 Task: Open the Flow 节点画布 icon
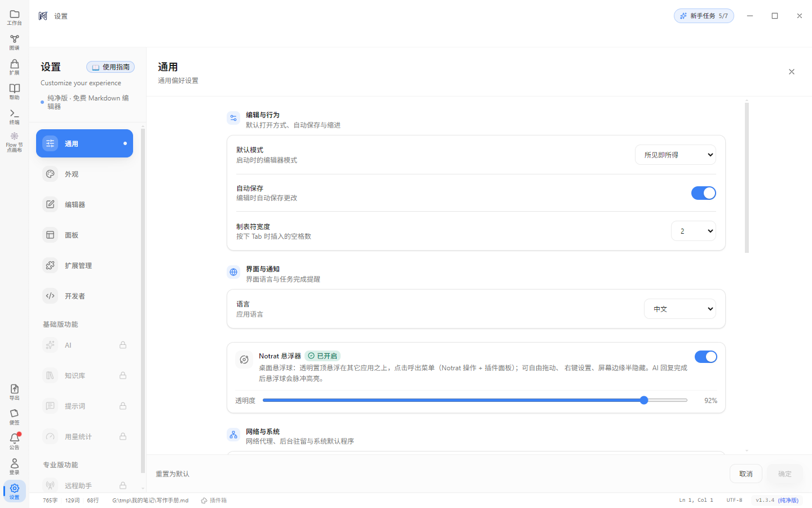pyautogui.click(x=15, y=142)
